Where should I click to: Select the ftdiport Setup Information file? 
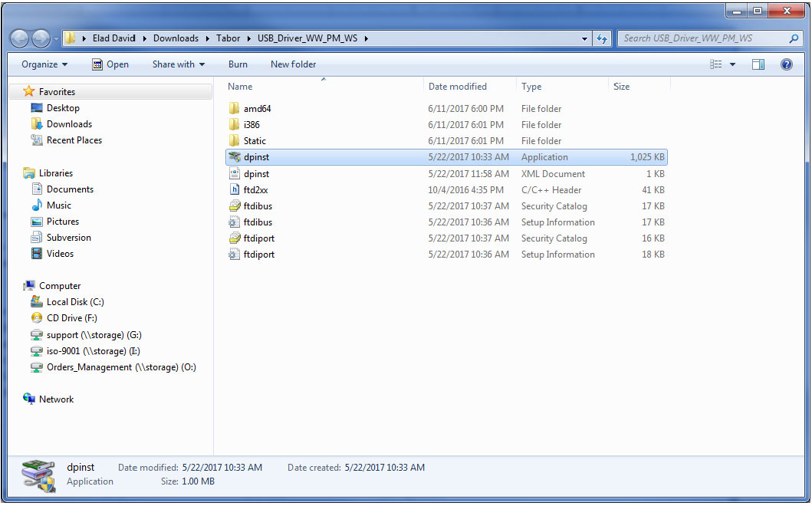(x=258, y=255)
